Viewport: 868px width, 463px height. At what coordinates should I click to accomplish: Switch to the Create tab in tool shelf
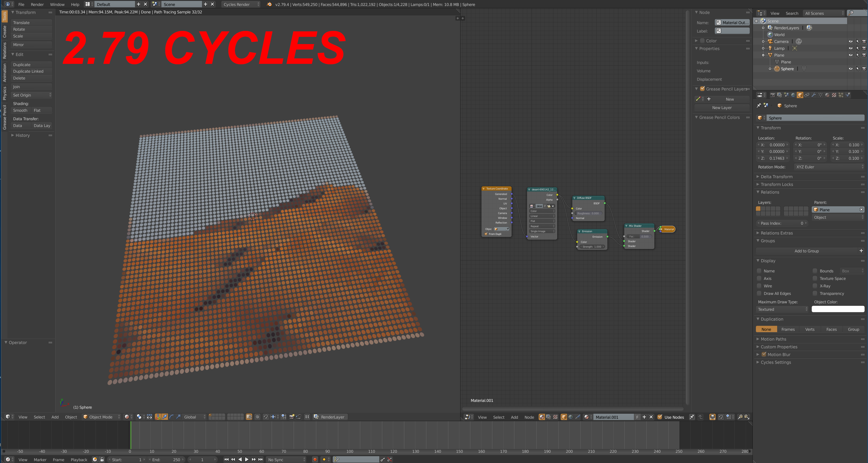point(4,31)
